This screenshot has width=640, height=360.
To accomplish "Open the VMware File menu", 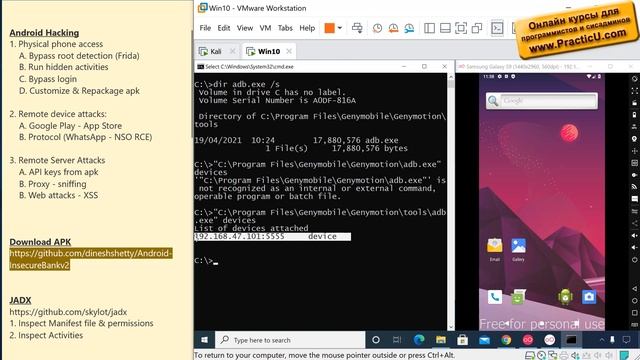I will [205, 28].
